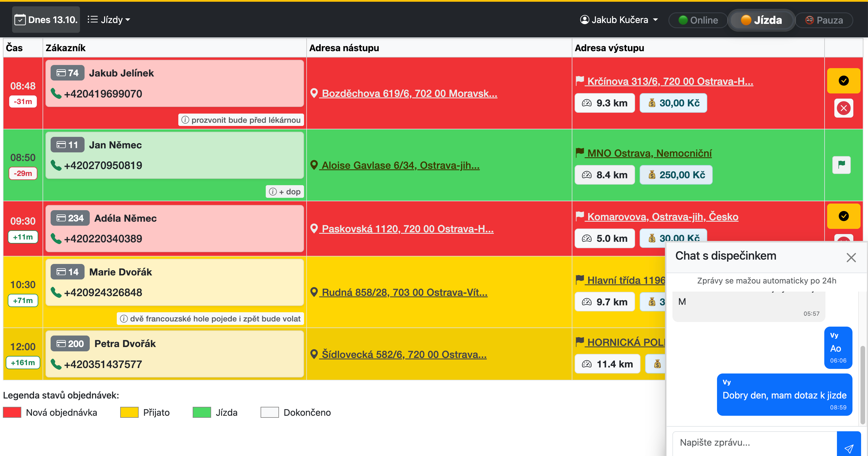Close the Chat s dispečinkem panel
The image size is (868, 456).
(851, 258)
